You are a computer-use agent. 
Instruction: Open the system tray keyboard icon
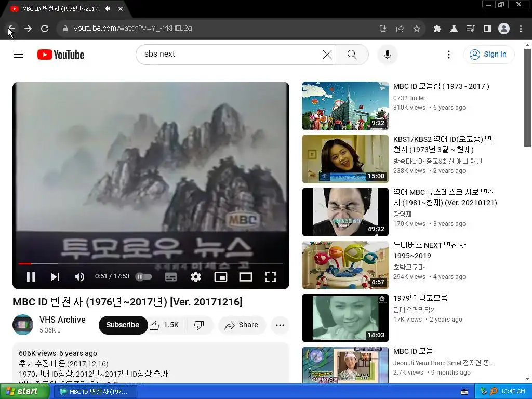[x=464, y=392]
